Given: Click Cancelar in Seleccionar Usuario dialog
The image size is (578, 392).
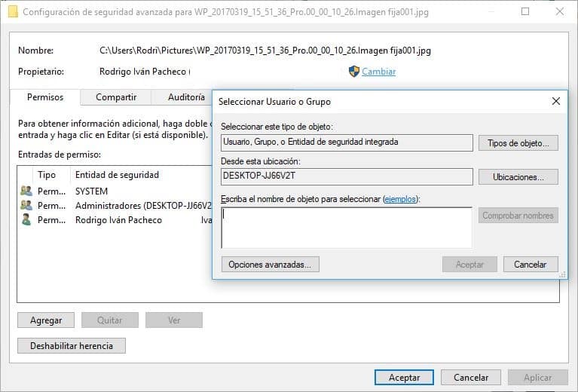Looking at the screenshot, I should [531, 265].
